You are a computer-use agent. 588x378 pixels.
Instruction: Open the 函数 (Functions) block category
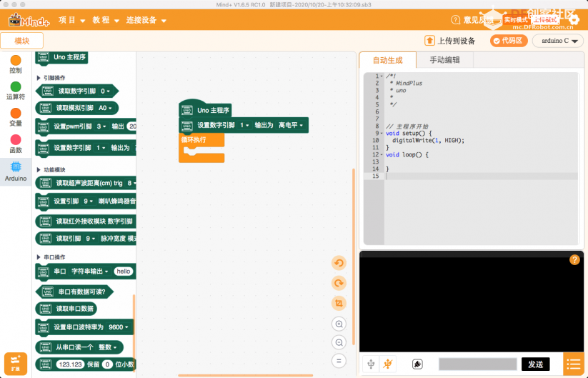tap(16, 144)
